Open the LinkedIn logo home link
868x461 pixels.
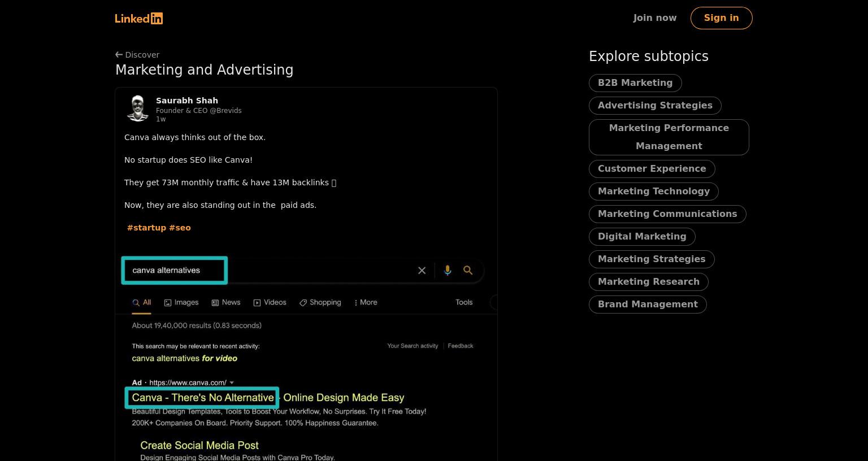click(138, 18)
